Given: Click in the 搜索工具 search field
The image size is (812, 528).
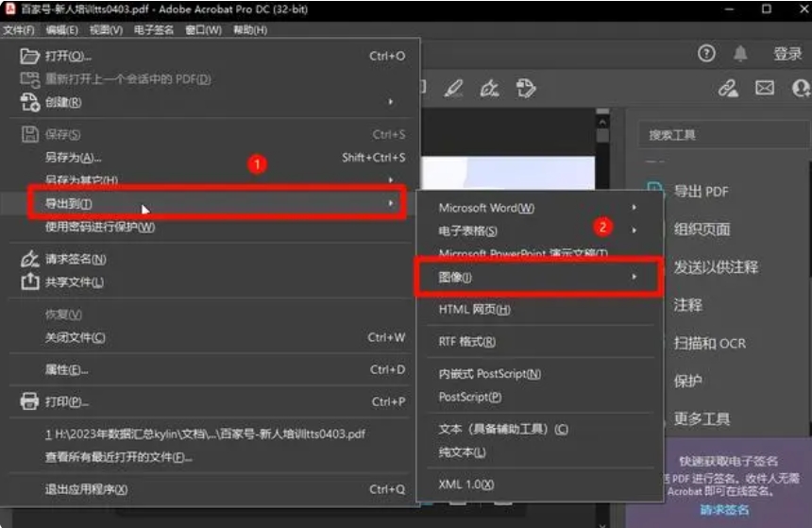Looking at the screenshot, I should [723, 135].
